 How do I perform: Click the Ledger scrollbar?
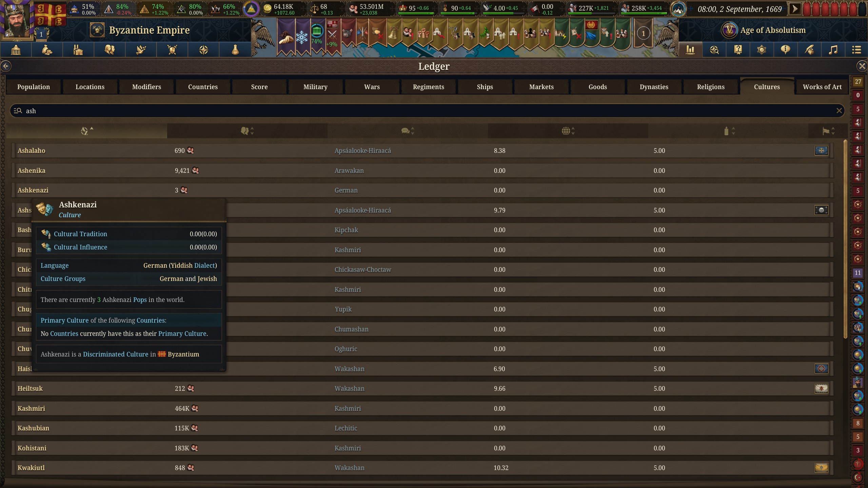click(x=845, y=239)
